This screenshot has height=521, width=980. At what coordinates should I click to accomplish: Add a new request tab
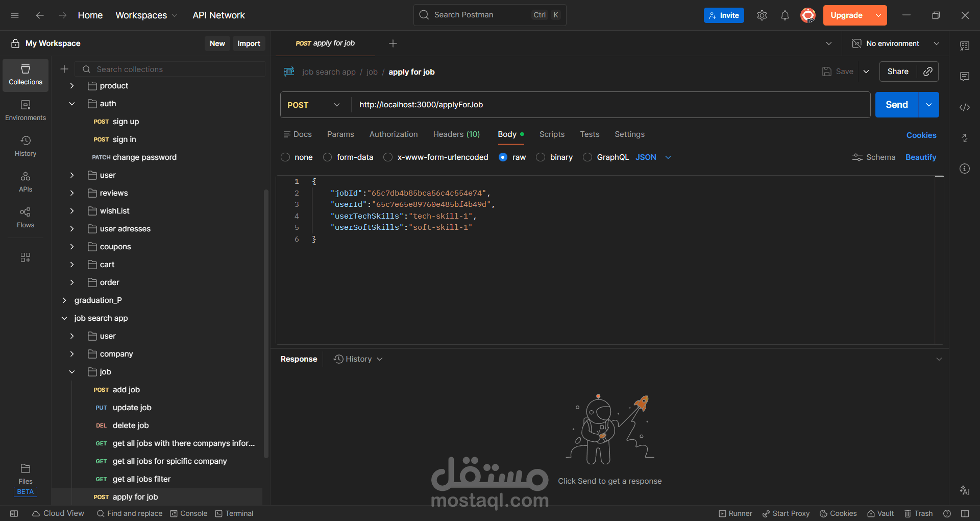point(393,43)
